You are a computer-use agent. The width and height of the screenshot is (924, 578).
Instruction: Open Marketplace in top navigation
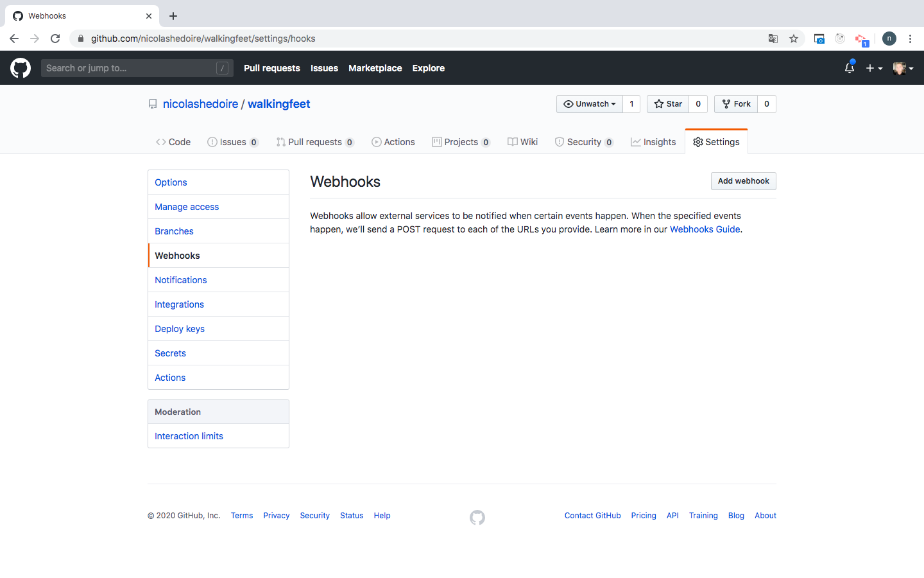pos(375,68)
